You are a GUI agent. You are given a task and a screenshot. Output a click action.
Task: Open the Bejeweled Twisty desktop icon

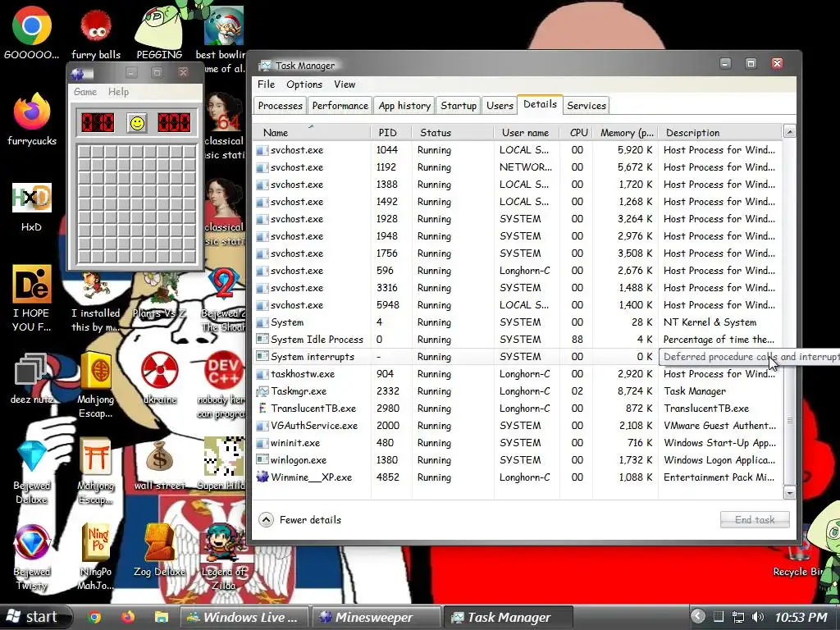[x=32, y=557]
